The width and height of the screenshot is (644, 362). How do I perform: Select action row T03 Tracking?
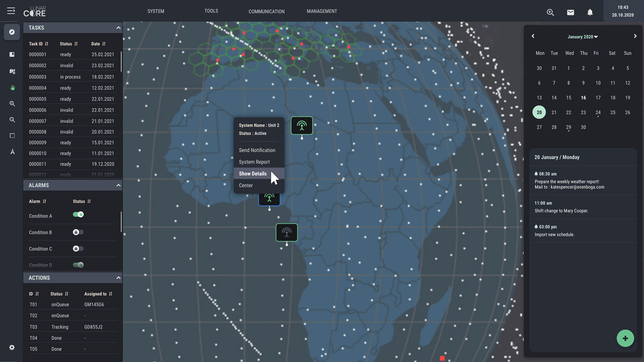(x=72, y=327)
